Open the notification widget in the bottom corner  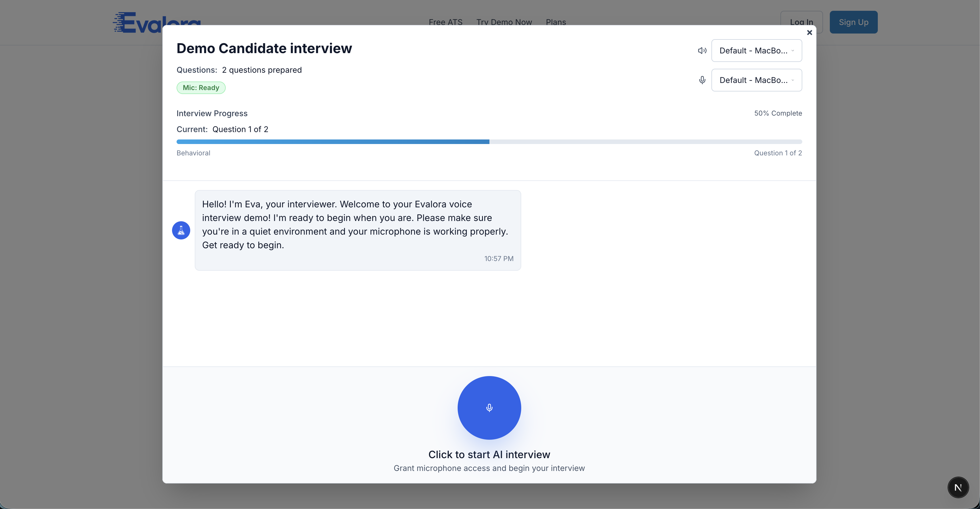point(958,487)
